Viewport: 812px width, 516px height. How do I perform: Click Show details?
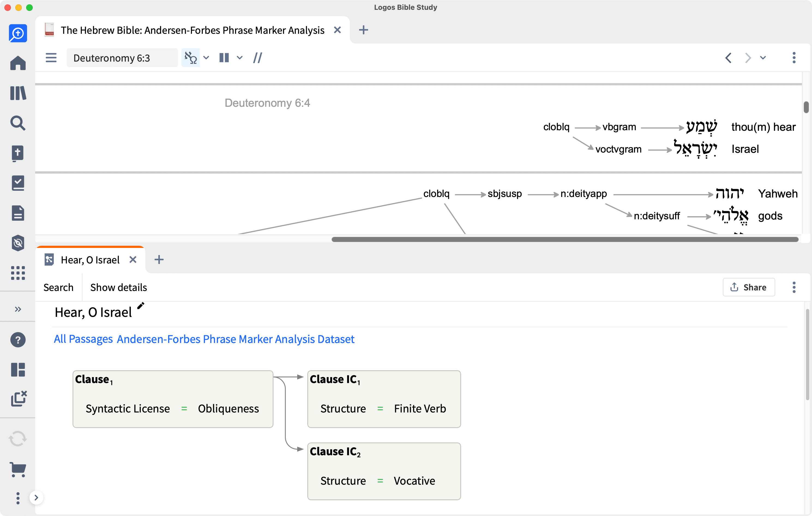[119, 287]
